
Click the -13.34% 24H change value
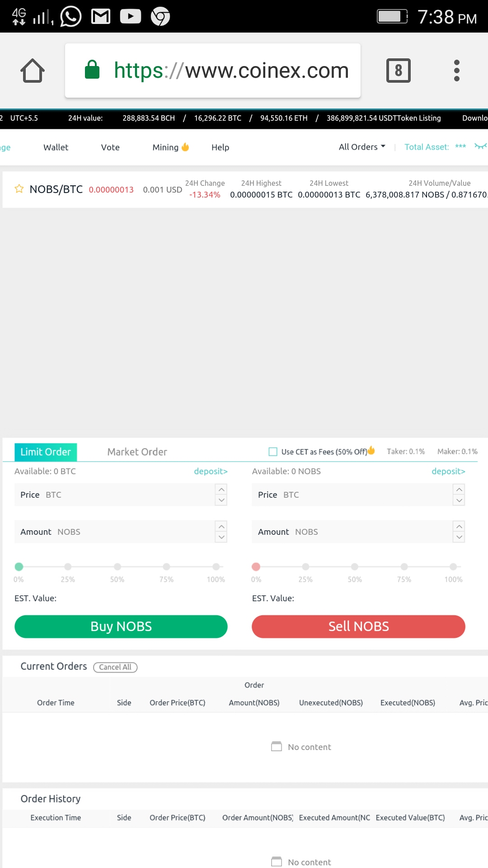205,195
